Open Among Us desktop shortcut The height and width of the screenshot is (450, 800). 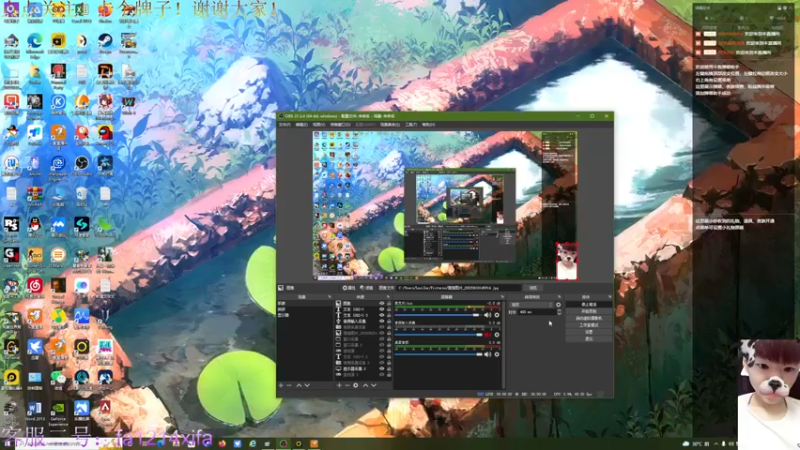tap(105, 135)
